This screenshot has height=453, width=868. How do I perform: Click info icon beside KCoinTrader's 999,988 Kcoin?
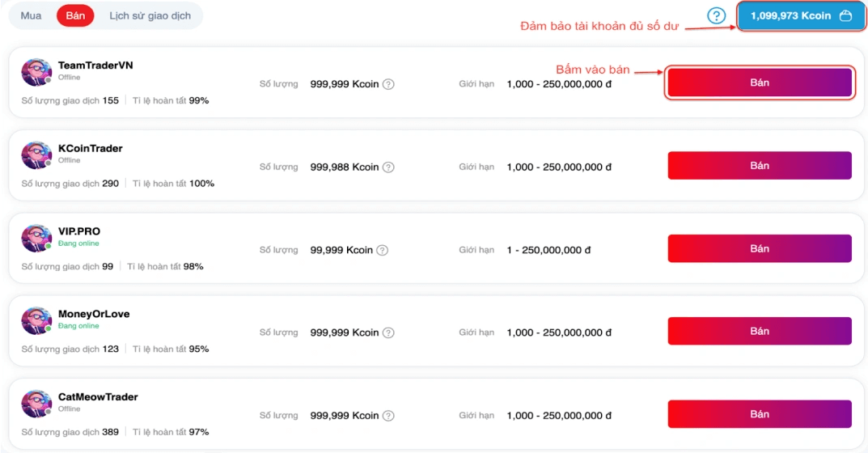click(x=388, y=167)
